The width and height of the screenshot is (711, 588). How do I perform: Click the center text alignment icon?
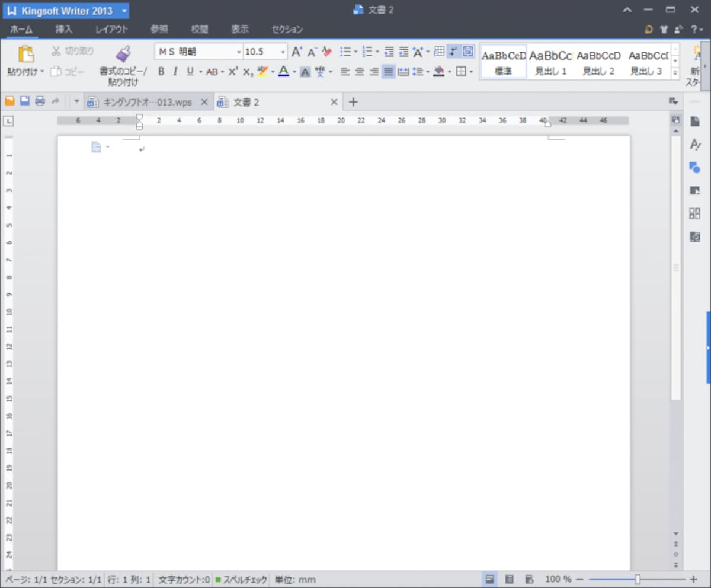click(360, 72)
